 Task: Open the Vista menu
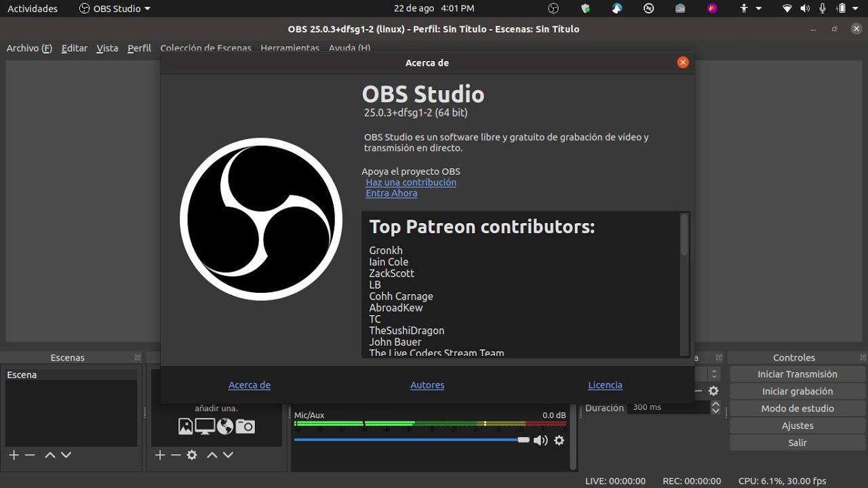[107, 48]
